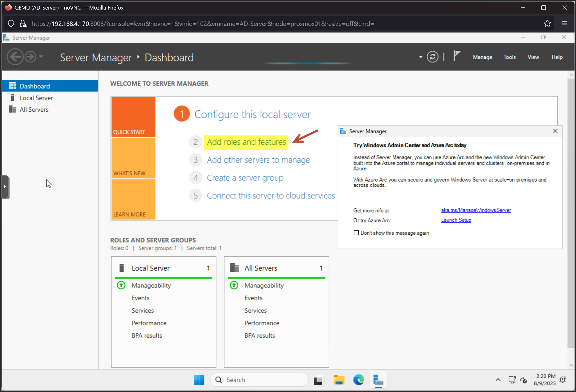Image resolution: width=576 pixels, height=392 pixels.
Task: Click the taskbar Search box
Action: 259,380
